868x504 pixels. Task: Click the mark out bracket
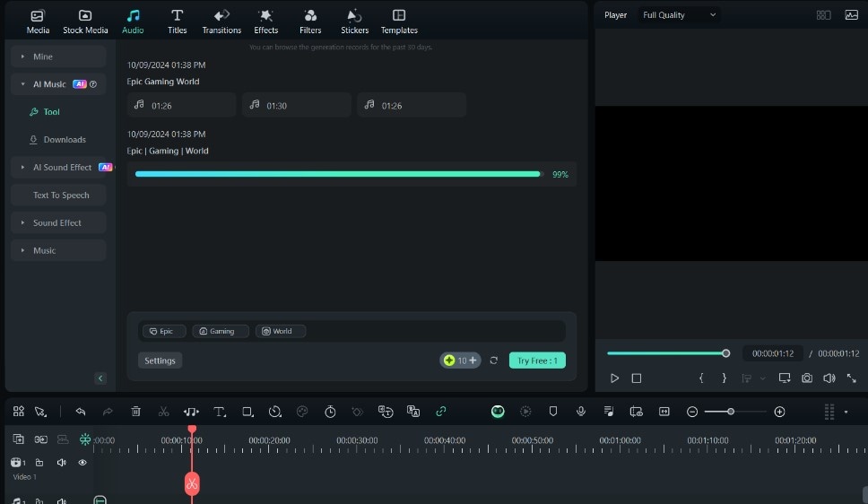(x=724, y=378)
